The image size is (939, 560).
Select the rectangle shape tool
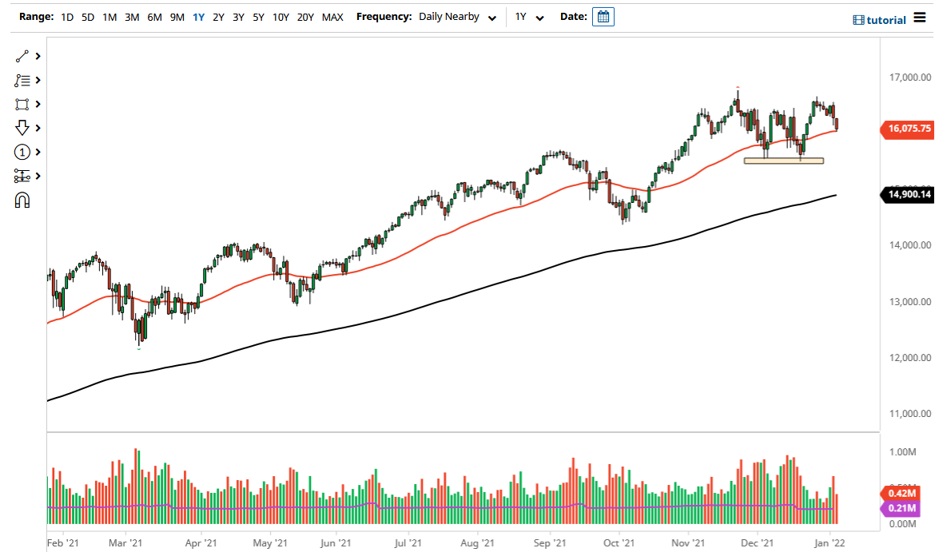point(22,104)
